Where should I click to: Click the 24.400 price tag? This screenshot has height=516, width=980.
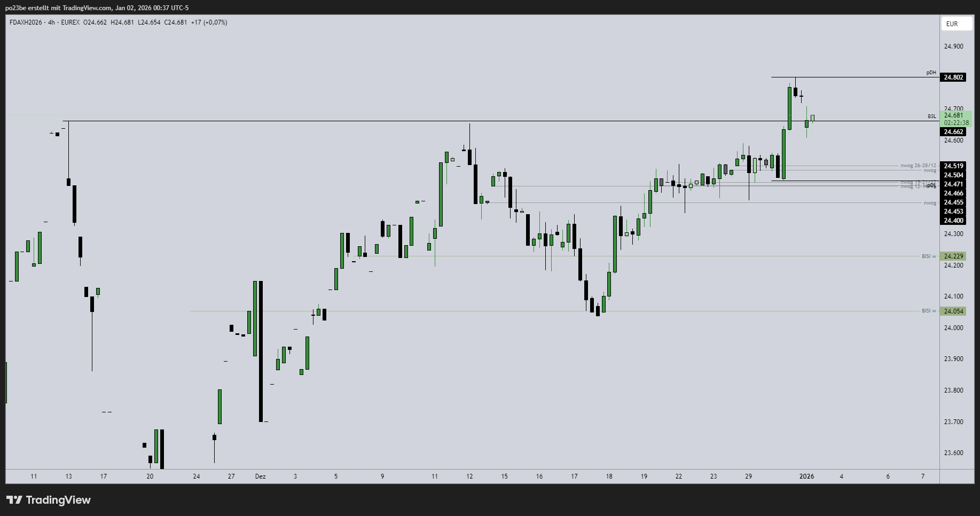953,221
